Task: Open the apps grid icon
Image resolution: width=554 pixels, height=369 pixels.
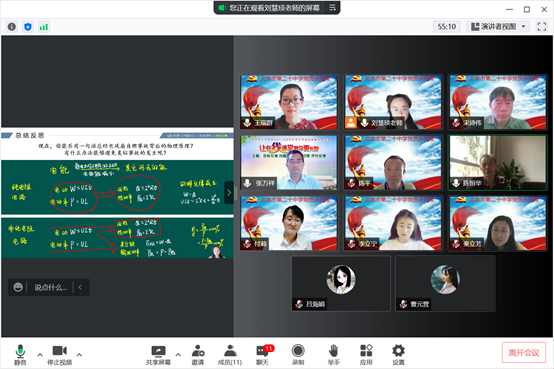Action: (366, 355)
